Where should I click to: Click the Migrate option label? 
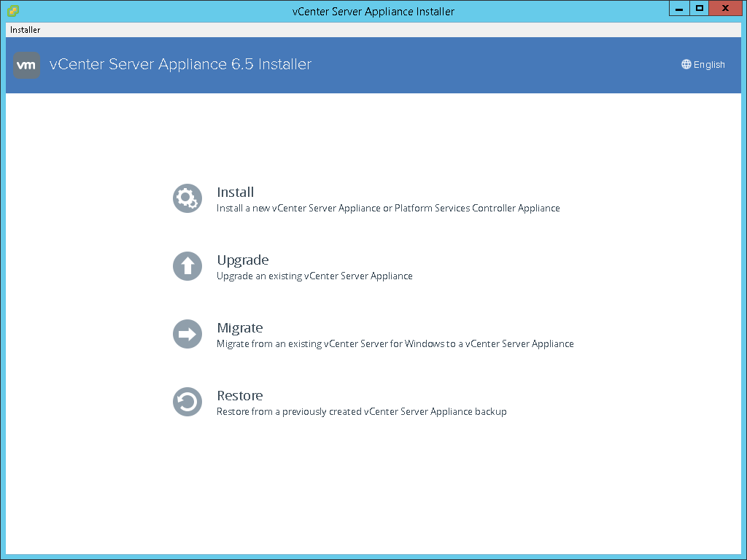[240, 327]
